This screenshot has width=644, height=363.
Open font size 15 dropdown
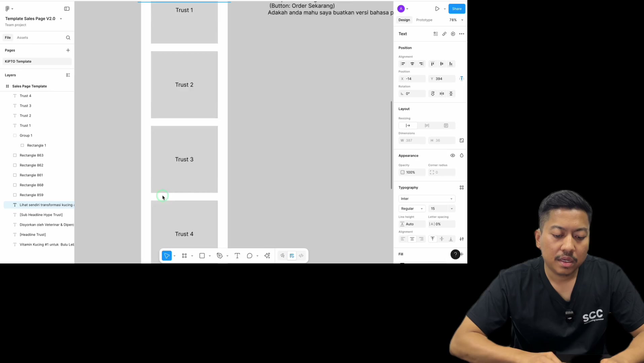452,209
